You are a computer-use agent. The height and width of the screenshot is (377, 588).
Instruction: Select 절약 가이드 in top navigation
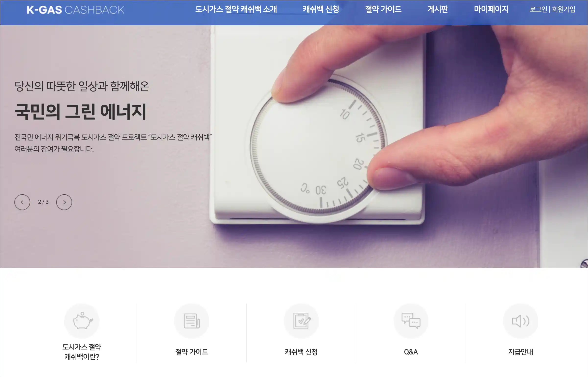pyautogui.click(x=383, y=9)
